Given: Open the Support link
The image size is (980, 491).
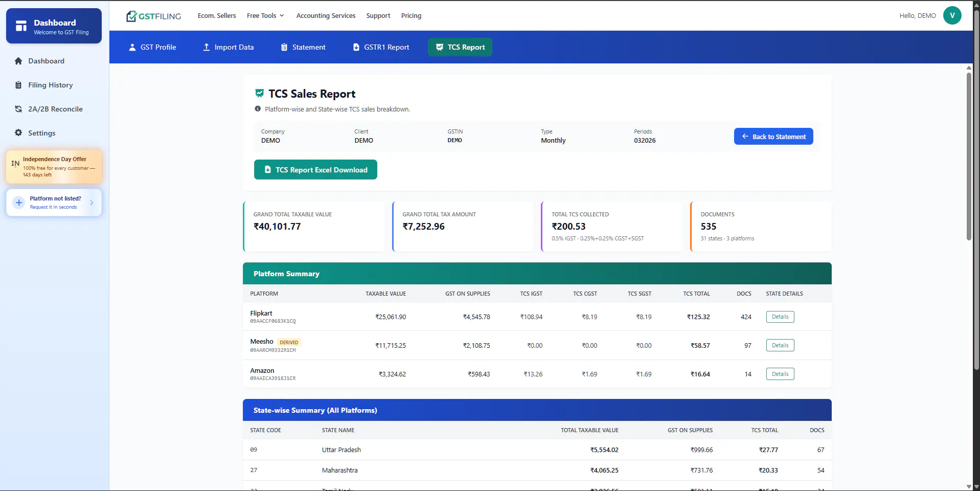Looking at the screenshot, I should click(378, 16).
